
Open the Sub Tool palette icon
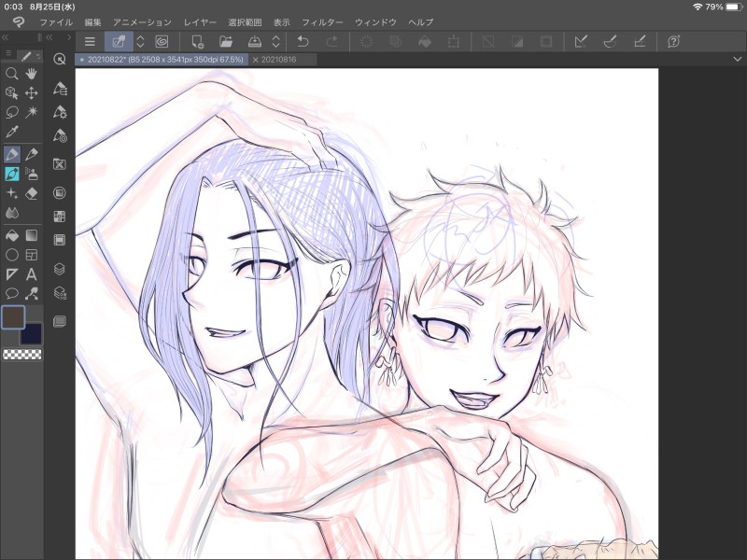pyautogui.click(x=60, y=89)
